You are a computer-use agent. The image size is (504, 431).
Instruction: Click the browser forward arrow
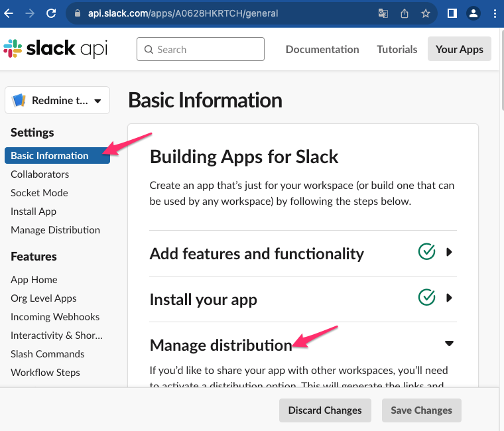[x=30, y=13]
